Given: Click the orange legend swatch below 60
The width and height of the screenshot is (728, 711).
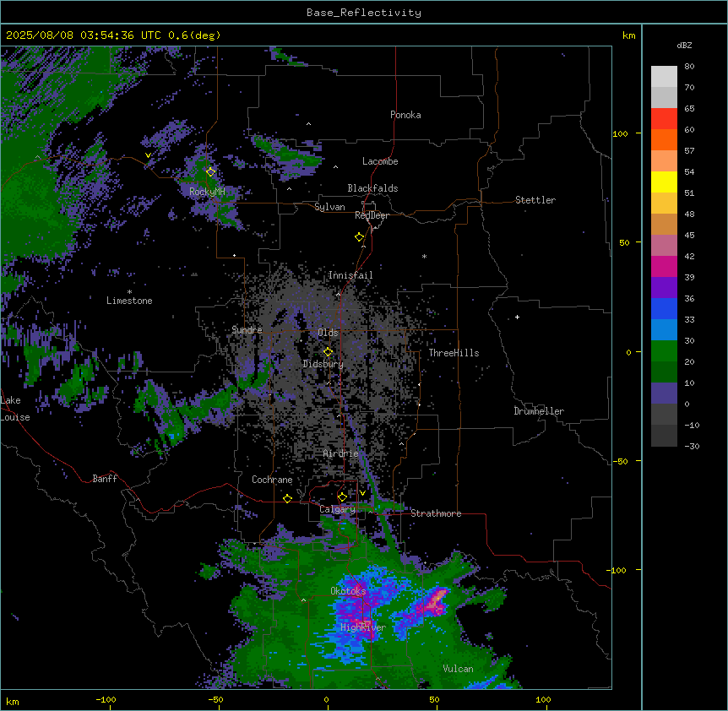Looking at the screenshot, I should [x=664, y=139].
